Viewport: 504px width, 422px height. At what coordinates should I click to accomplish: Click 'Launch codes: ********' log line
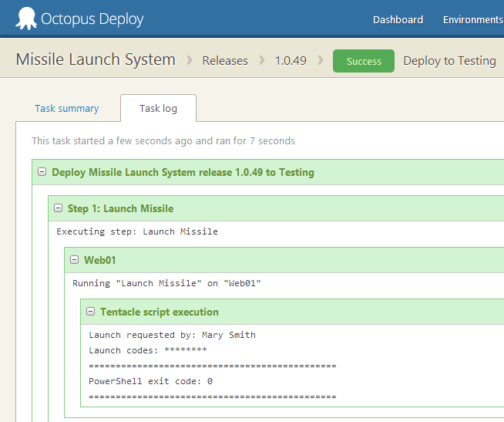148,350
